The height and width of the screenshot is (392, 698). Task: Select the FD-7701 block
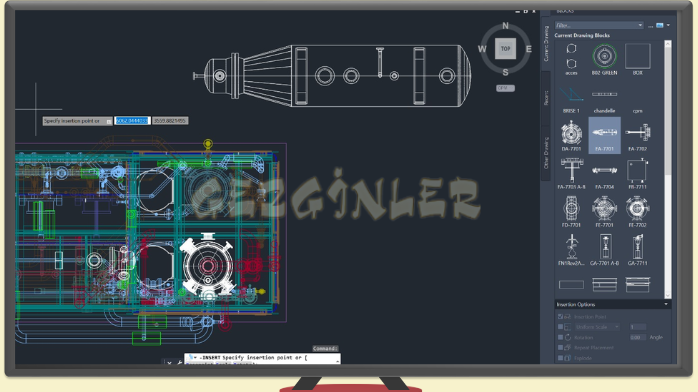point(571,212)
